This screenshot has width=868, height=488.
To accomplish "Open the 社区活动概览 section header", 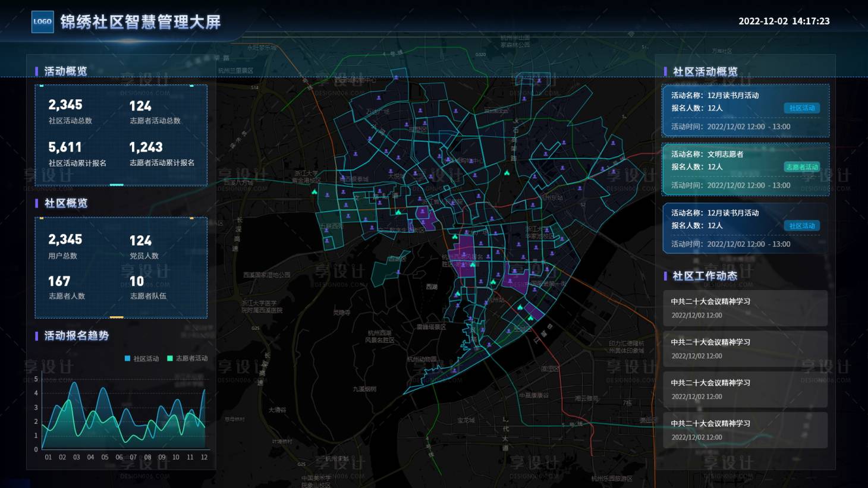I will 705,72.
